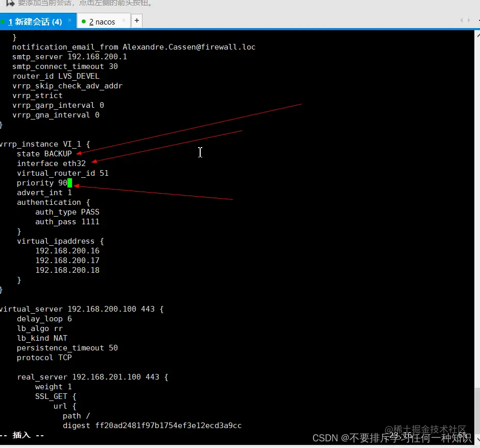This screenshot has width=480, height=448.
Task: Click the line 'router_id LVS_DEVEL'
Action: pos(56,76)
